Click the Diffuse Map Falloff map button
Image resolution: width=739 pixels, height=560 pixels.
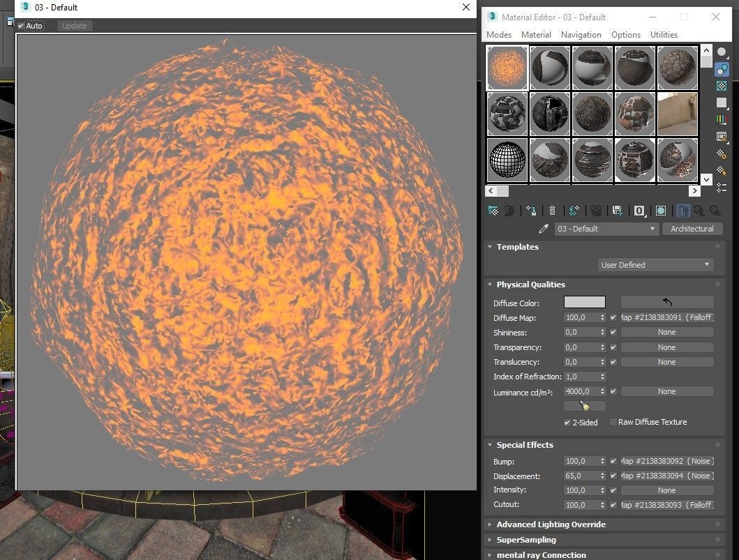click(667, 318)
